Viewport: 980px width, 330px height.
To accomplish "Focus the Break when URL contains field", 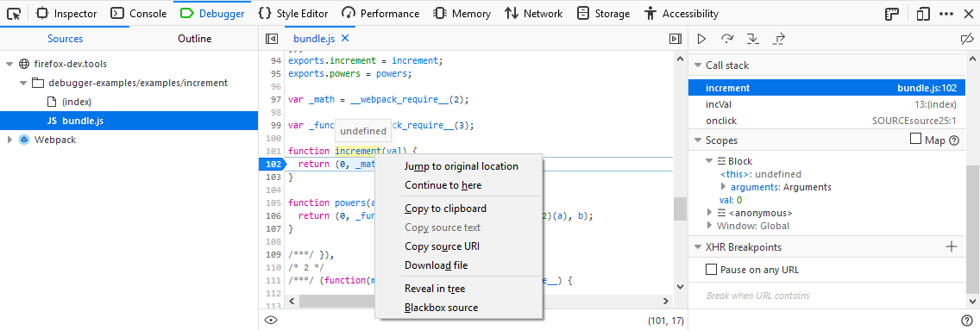I will click(x=827, y=296).
